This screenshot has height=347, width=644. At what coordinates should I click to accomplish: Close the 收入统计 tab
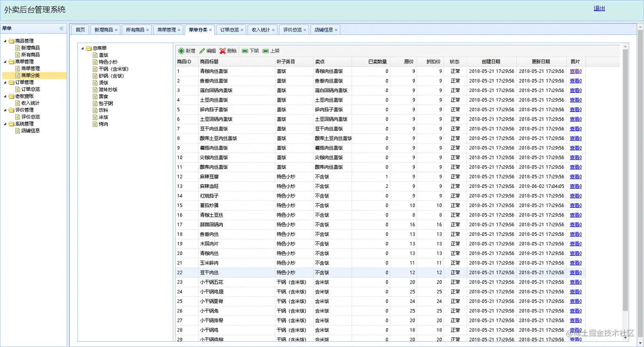[x=273, y=30]
